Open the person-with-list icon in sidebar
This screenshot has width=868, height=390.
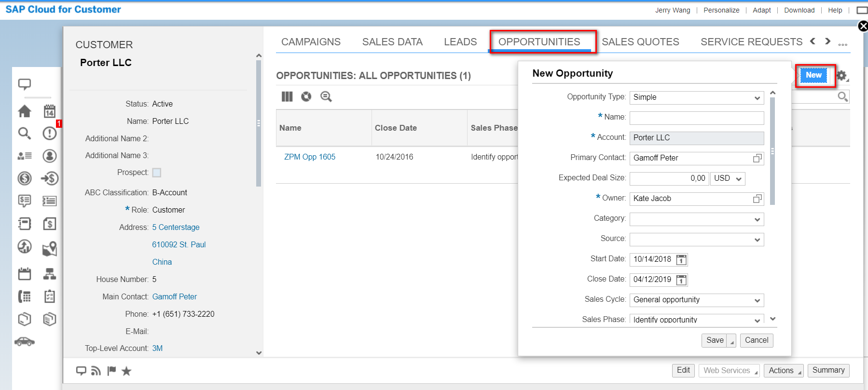click(25, 156)
